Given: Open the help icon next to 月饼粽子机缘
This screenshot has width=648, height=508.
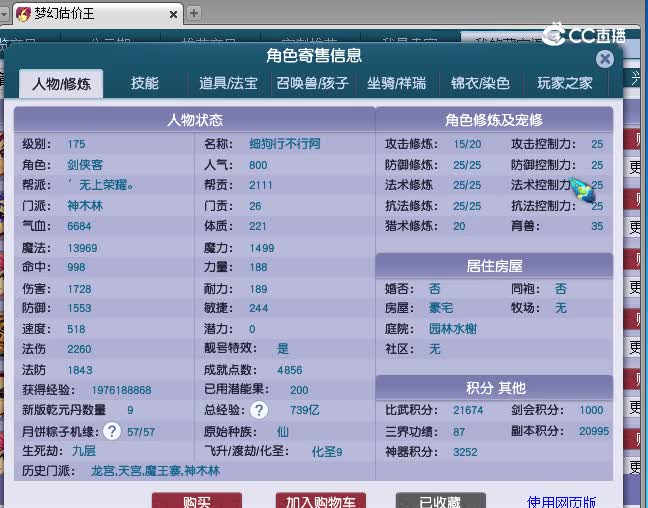Looking at the screenshot, I should click(x=112, y=431).
